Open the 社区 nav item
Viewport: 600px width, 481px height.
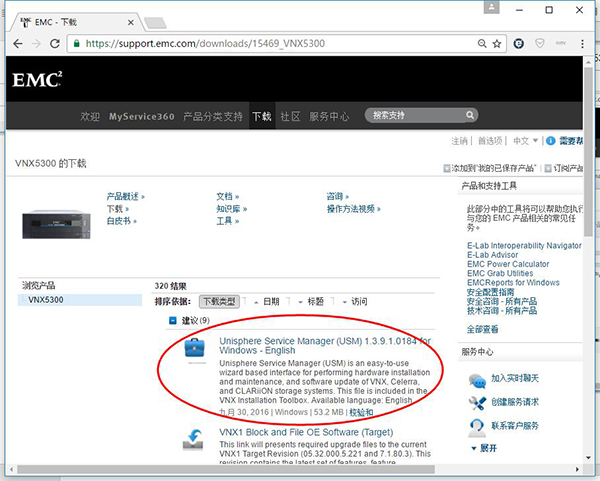(290, 116)
